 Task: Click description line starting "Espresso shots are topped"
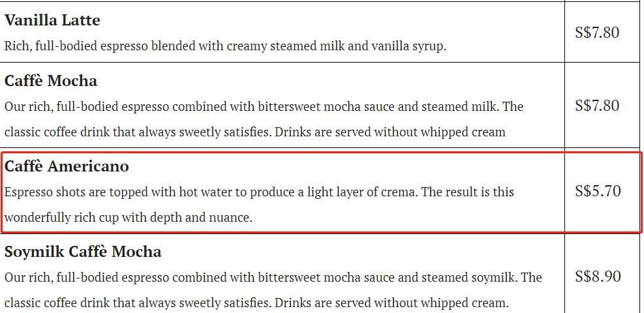(259, 192)
